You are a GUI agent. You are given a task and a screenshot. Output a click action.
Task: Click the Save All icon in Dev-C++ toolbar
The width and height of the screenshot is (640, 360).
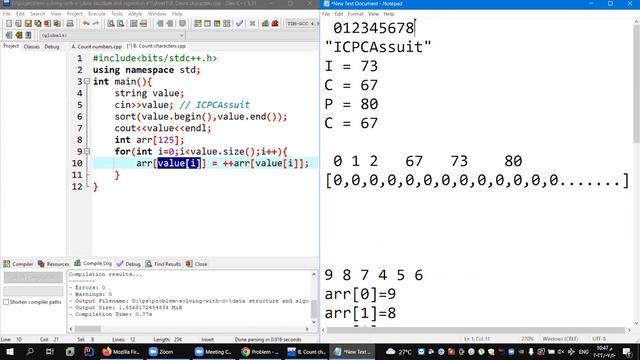click(38, 24)
